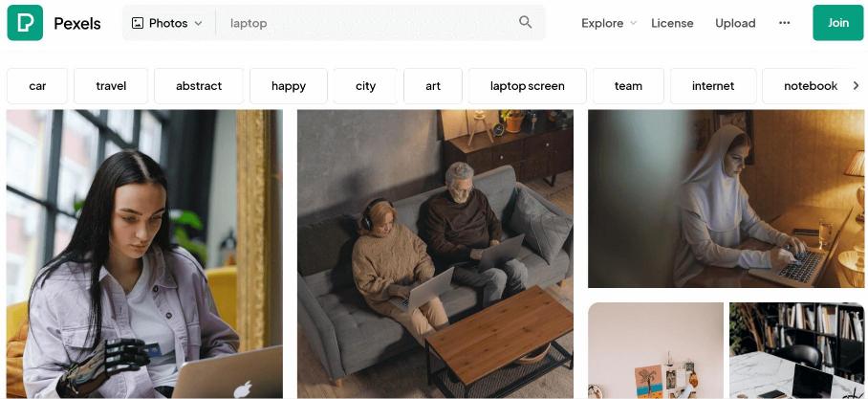This screenshot has height=399, width=868.
Task: Select the laptop screen tag
Action: click(528, 86)
